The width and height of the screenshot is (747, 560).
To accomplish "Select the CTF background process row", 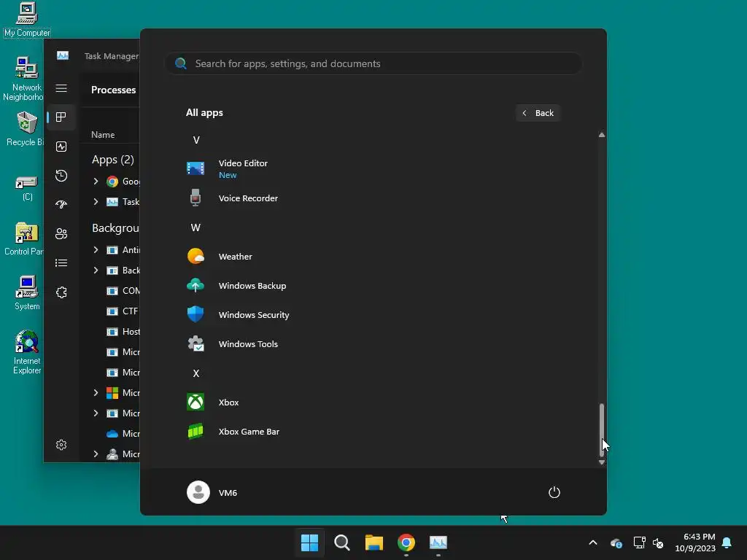I will [111, 311].
